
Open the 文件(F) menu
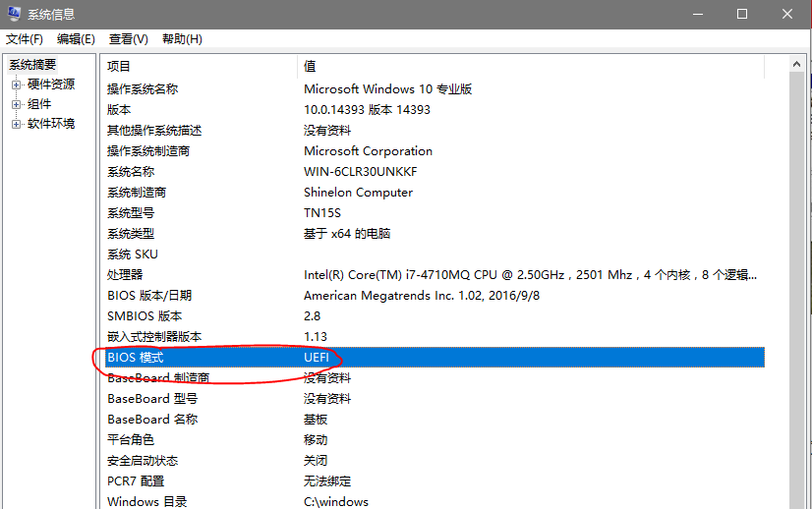coord(24,39)
